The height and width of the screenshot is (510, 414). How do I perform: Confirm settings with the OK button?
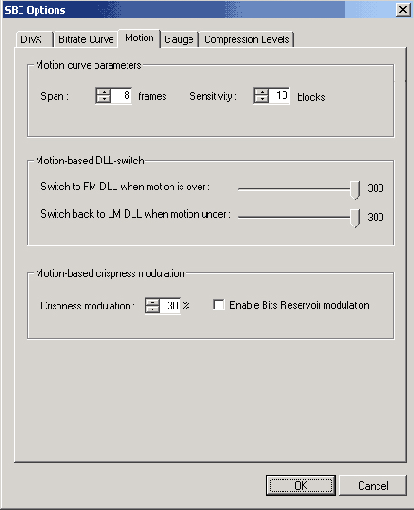tap(301, 485)
